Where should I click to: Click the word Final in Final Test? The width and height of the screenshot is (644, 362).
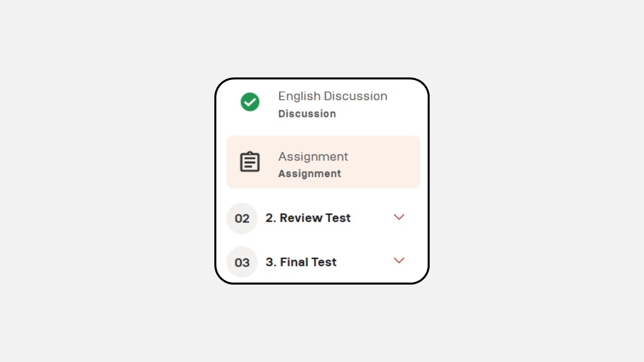294,262
